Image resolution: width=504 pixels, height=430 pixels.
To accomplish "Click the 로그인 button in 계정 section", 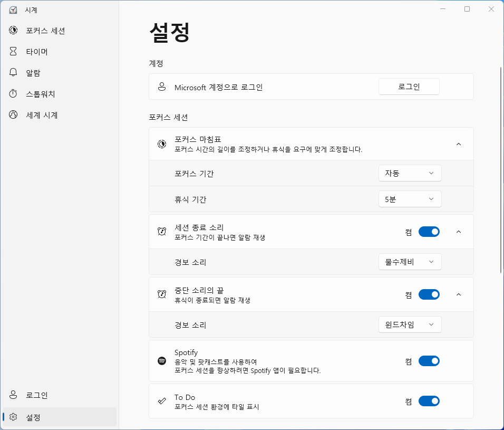I will click(x=409, y=87).
